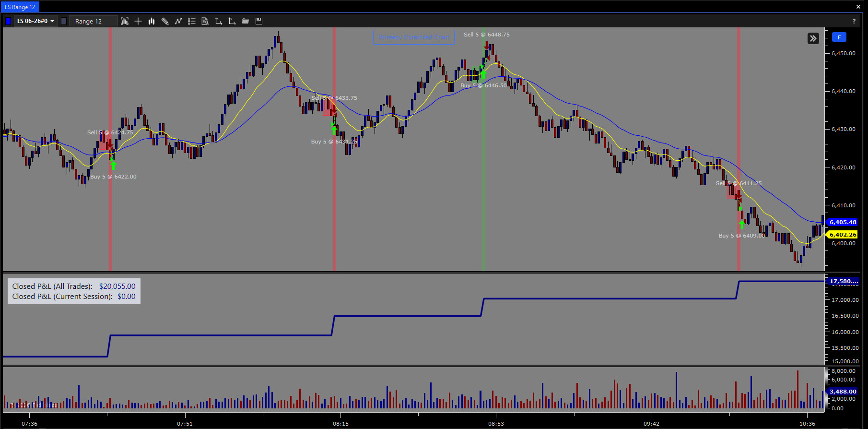Click the Strategy Controlled Chart label
The width and height of the screenshot is (868, 429).
click(414, 37)
